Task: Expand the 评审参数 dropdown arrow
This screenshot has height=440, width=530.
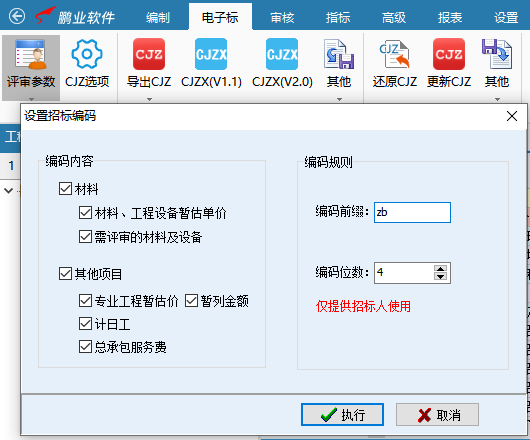Action: pos(31,99)
